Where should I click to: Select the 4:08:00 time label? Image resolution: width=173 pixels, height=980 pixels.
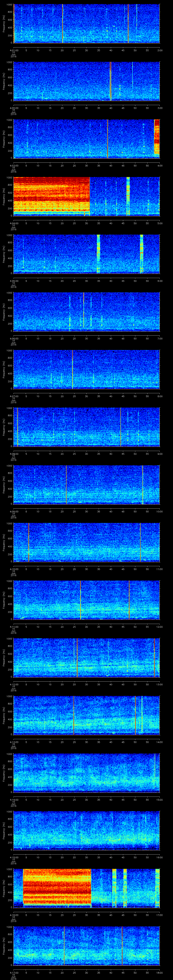14,454
